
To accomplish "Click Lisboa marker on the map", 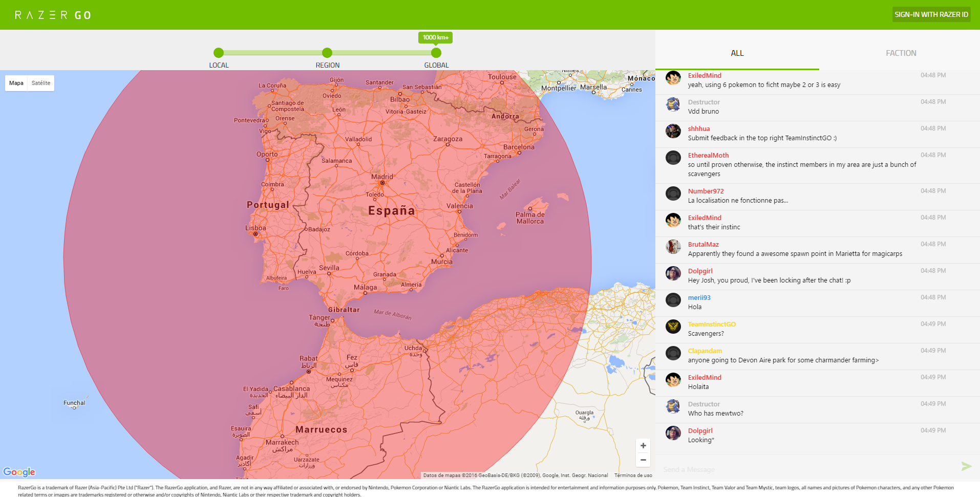I will coord(255,234).
